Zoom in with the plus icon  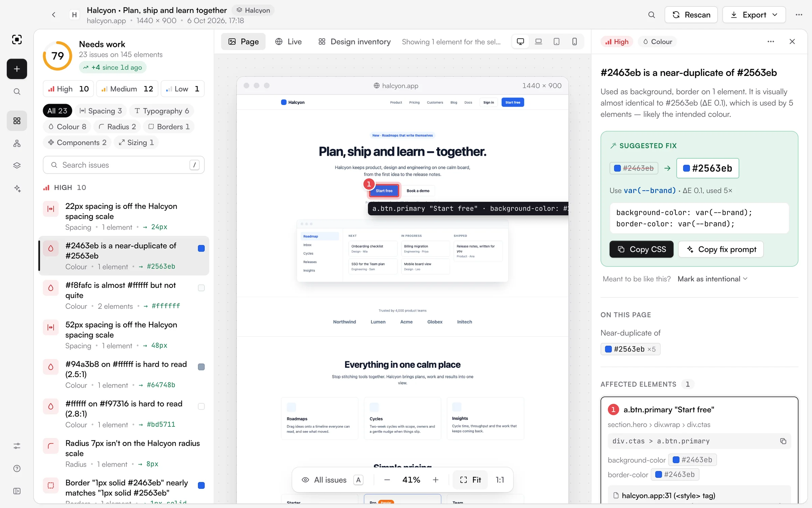(435, 480)
